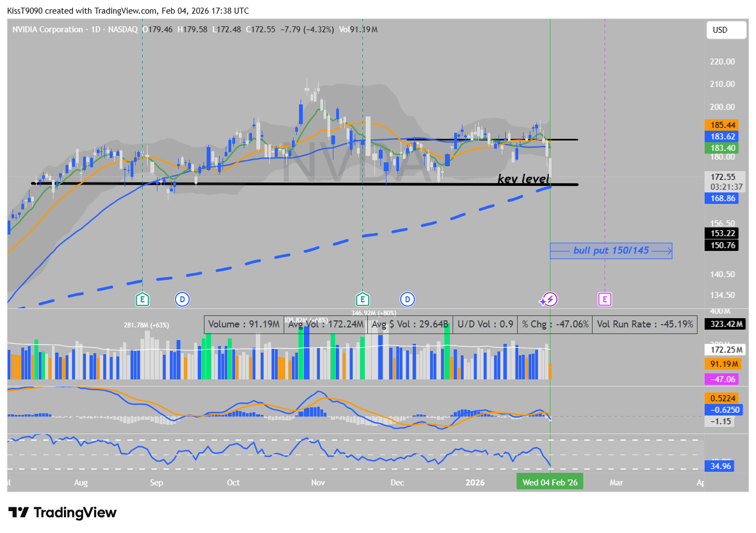
Task: Click the KissT9090 created with TradingView.com header
Action: (128, 10)
